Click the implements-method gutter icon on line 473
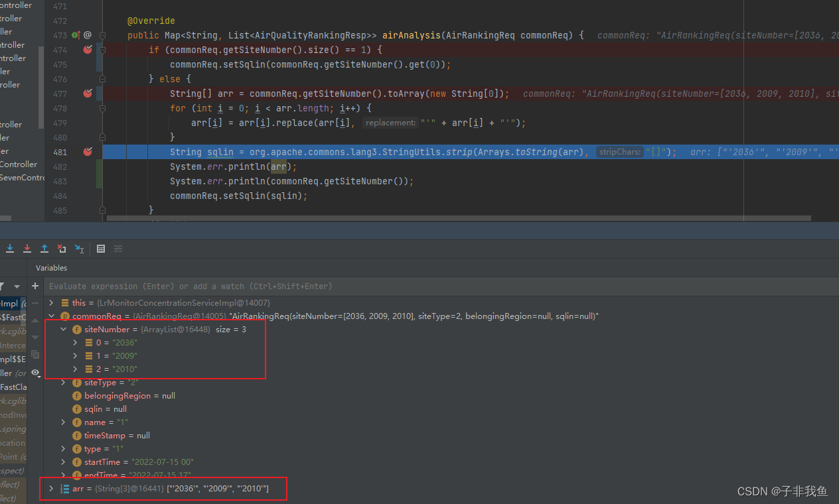 pos(75,35)
